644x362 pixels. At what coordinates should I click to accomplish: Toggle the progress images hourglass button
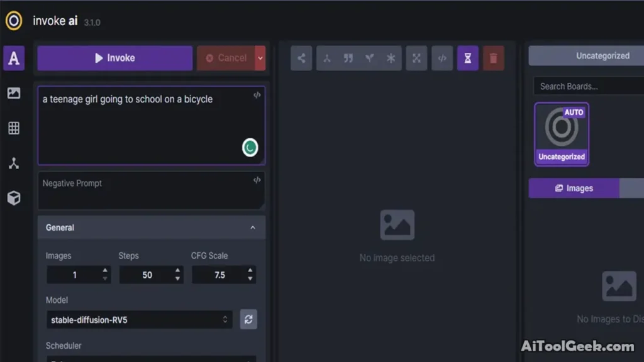click(x=467, y=58)
